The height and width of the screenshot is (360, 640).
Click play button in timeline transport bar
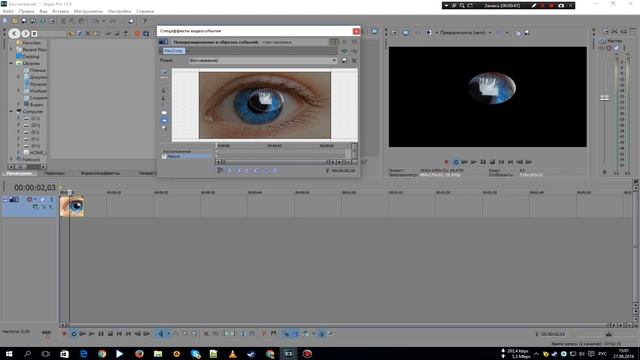[91, 333]
